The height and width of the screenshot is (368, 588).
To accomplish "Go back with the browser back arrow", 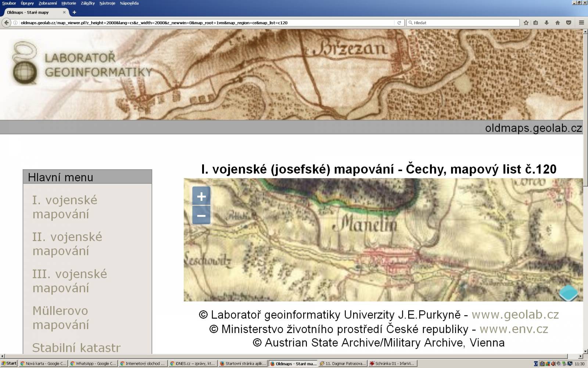I will [x=6, y=23].
